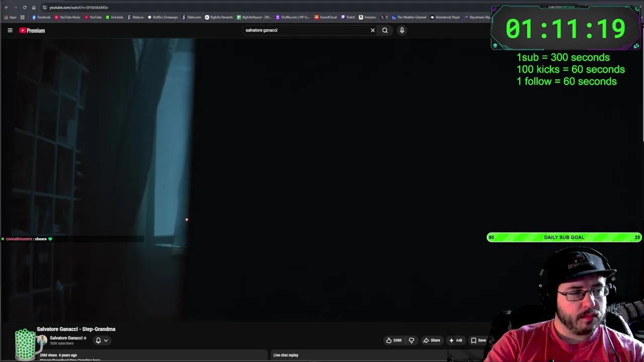Viewport: 644px width, 362px height.
Task: Open the YouTube Music bookmark
Action: (67, 17)
